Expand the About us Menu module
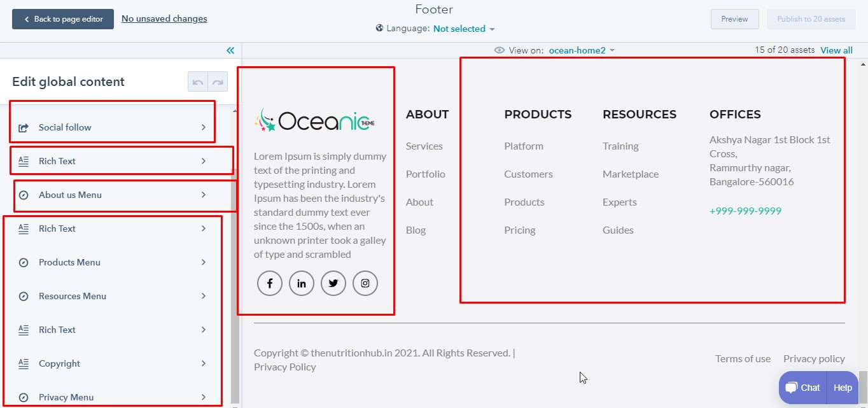This screenshot has height=408, width=868. [113, 195]
